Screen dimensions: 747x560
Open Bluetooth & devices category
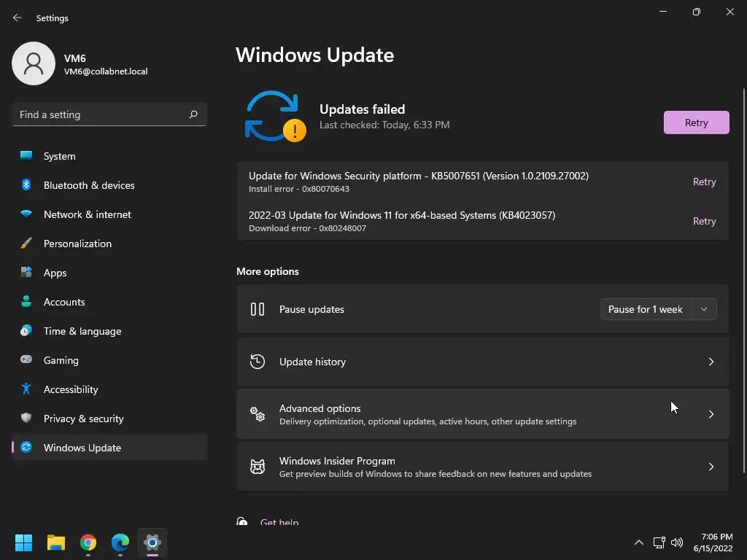109,185
